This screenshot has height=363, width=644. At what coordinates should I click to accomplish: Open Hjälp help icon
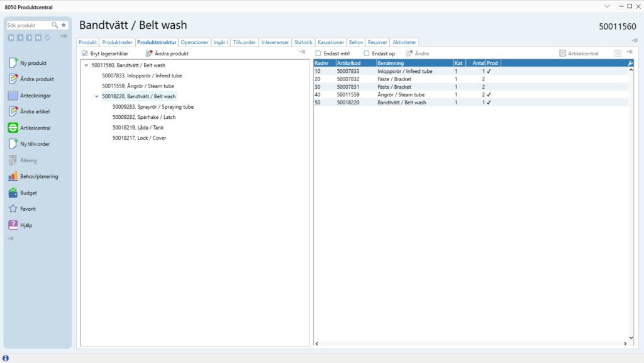(13, 225)
